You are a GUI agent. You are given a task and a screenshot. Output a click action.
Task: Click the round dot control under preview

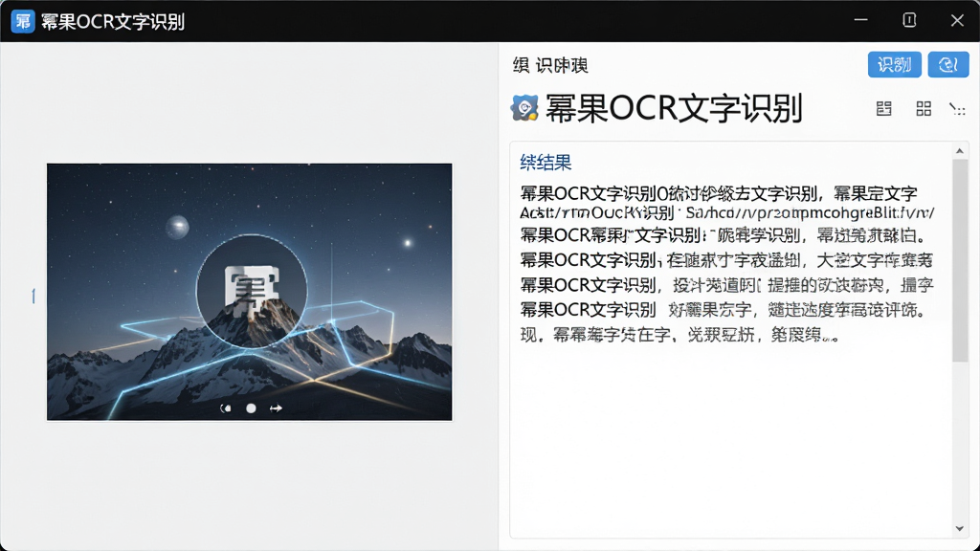pyautogui.click(x=251, y=408)
